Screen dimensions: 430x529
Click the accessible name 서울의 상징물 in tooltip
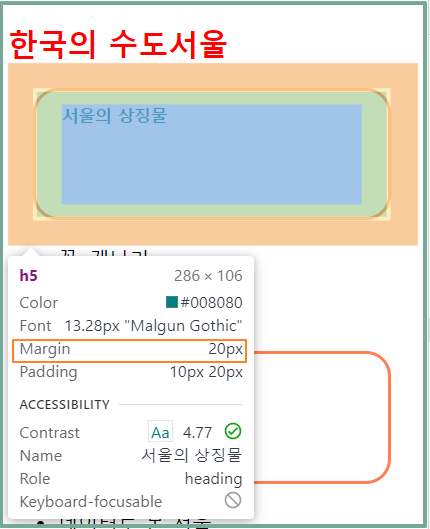click(192, 455)
